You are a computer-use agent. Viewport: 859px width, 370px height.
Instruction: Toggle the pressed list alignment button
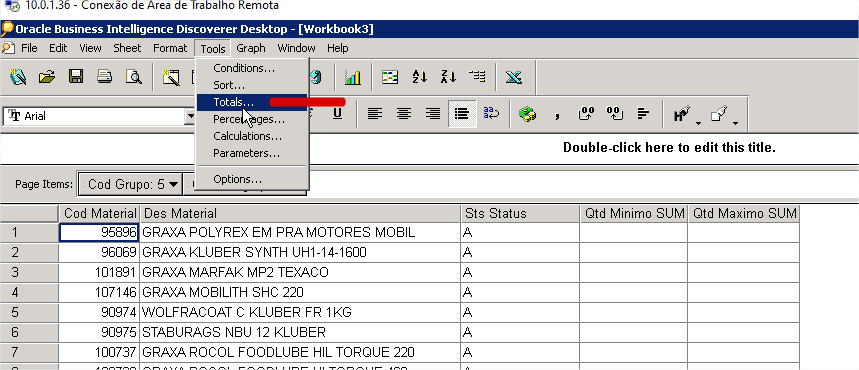pos(462,114)
